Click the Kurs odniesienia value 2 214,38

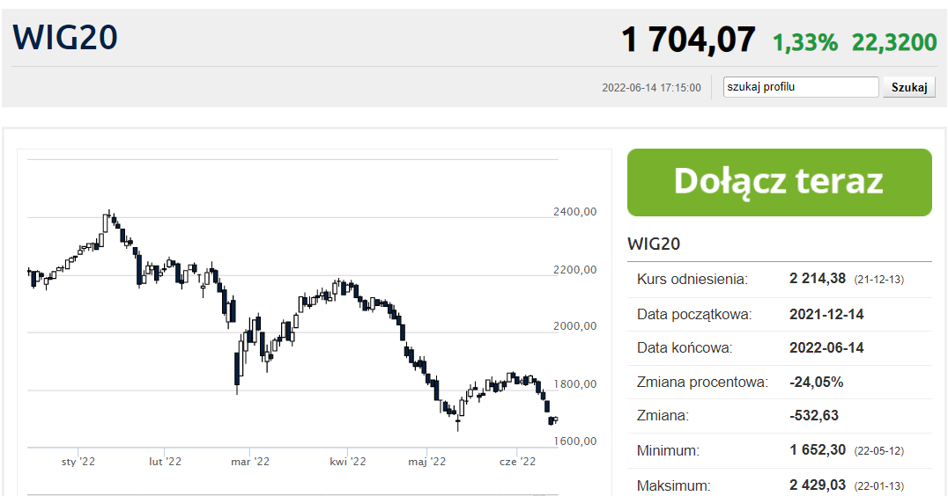click(817, 279)
